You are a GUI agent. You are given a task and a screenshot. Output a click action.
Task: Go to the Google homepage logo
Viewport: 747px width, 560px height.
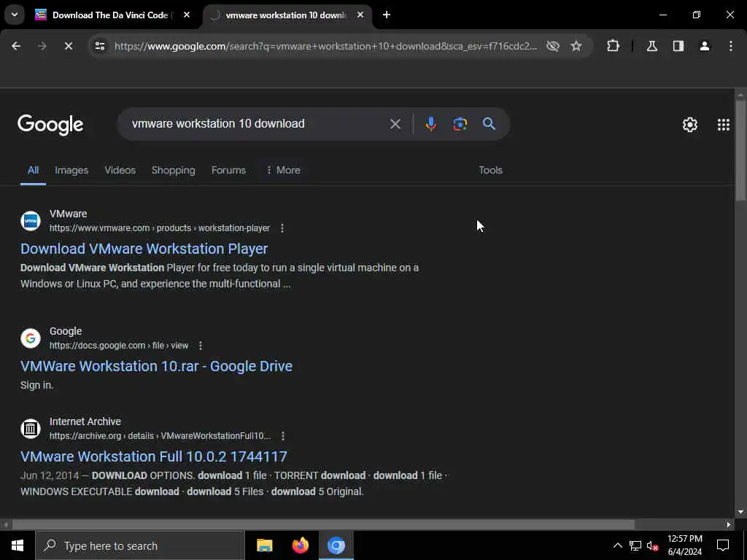50,125
